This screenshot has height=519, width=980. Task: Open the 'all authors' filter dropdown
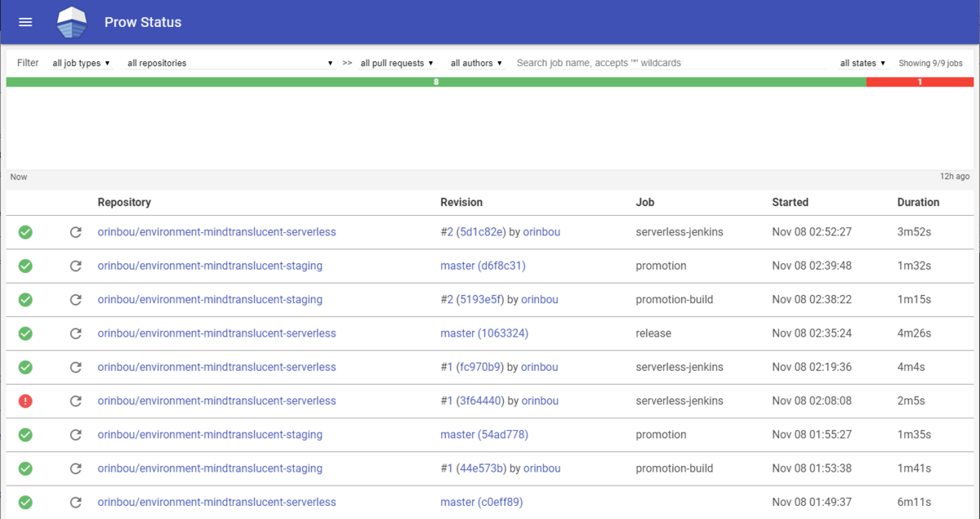[x=476, y=63]
